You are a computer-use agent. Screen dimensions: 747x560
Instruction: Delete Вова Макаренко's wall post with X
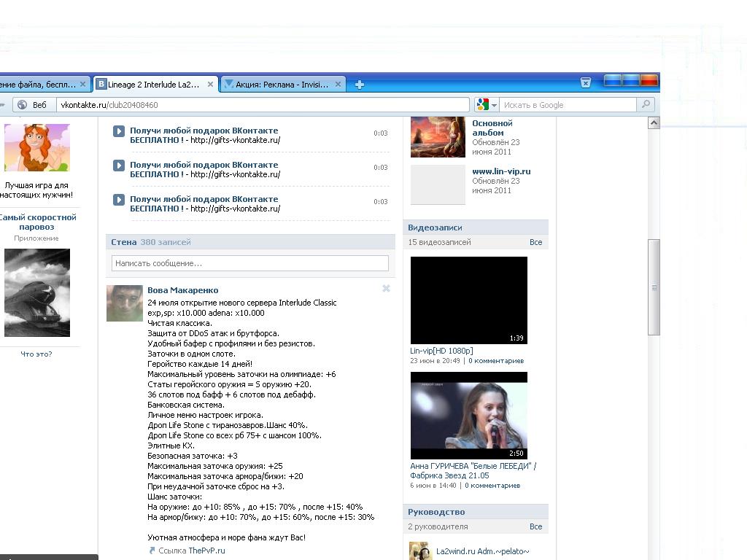click(386, 288)
